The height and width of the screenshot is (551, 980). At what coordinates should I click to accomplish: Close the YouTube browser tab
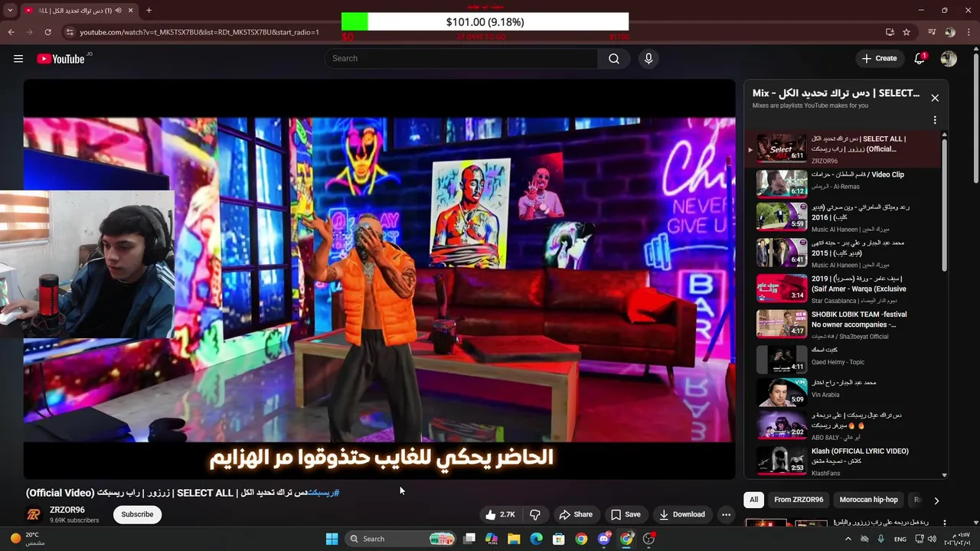(x=131, y=10)
